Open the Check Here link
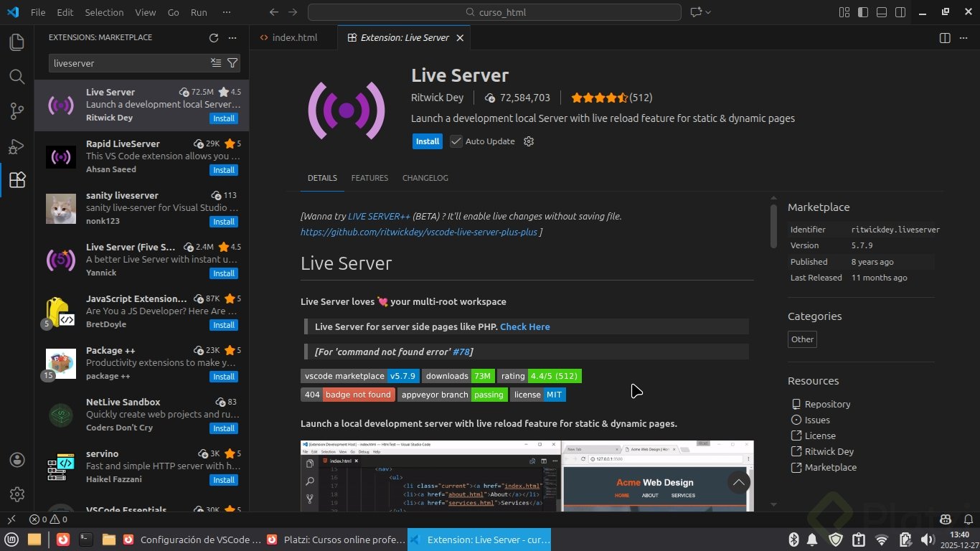Viewport: 980px width, 551px height. pyautogui.click(x=525, y=326)
